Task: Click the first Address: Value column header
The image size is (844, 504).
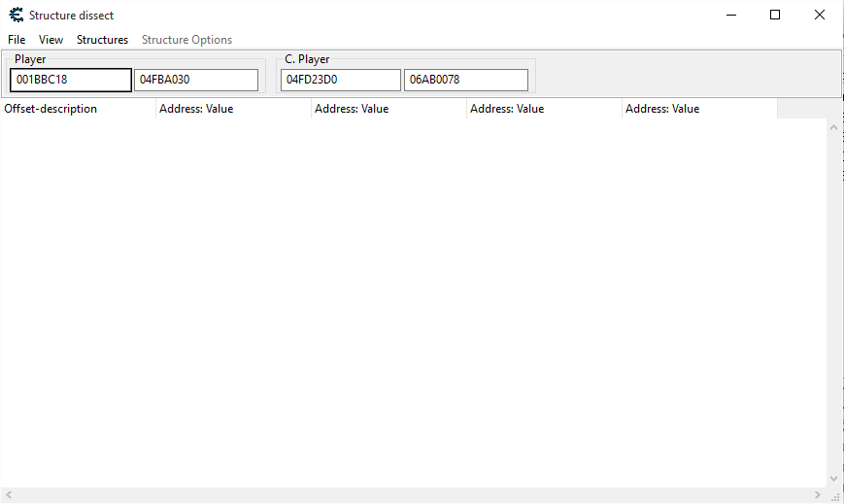Action: pos(233,109)
